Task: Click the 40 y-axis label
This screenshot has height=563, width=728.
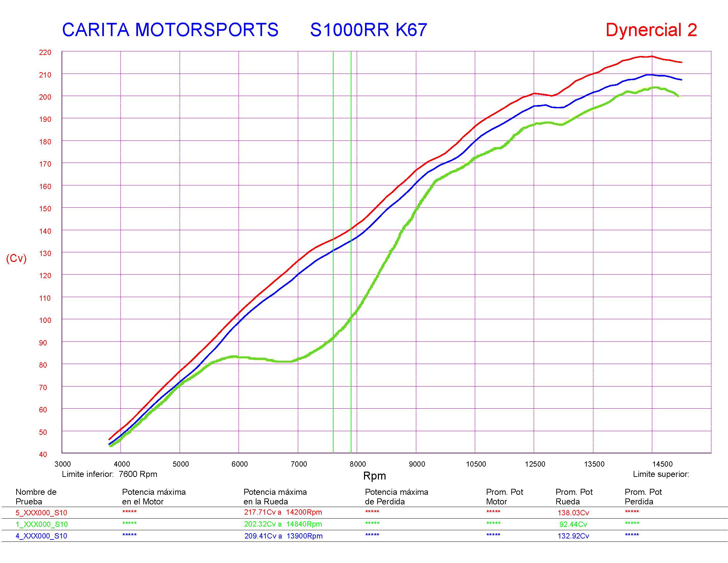Action: [43, 454]
